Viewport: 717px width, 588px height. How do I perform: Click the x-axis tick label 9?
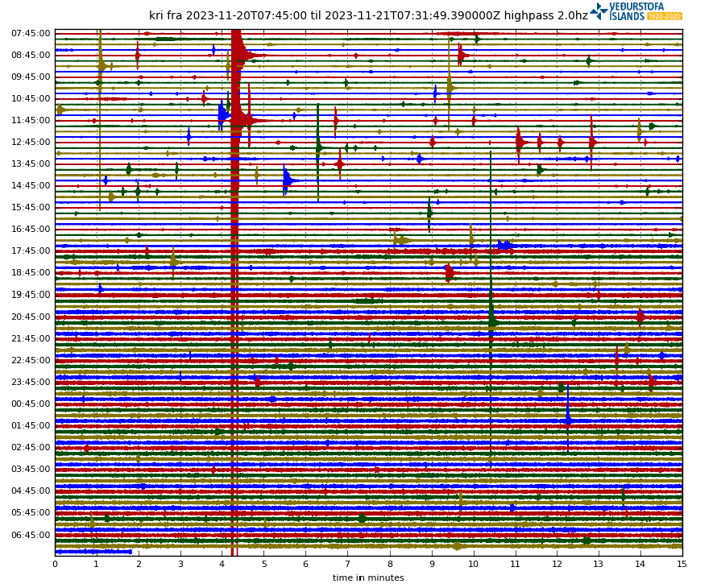tap(432, 564)
